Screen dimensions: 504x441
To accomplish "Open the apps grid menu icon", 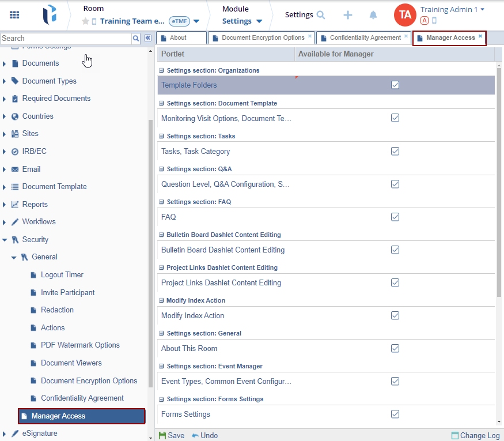I will pos(14,15).
